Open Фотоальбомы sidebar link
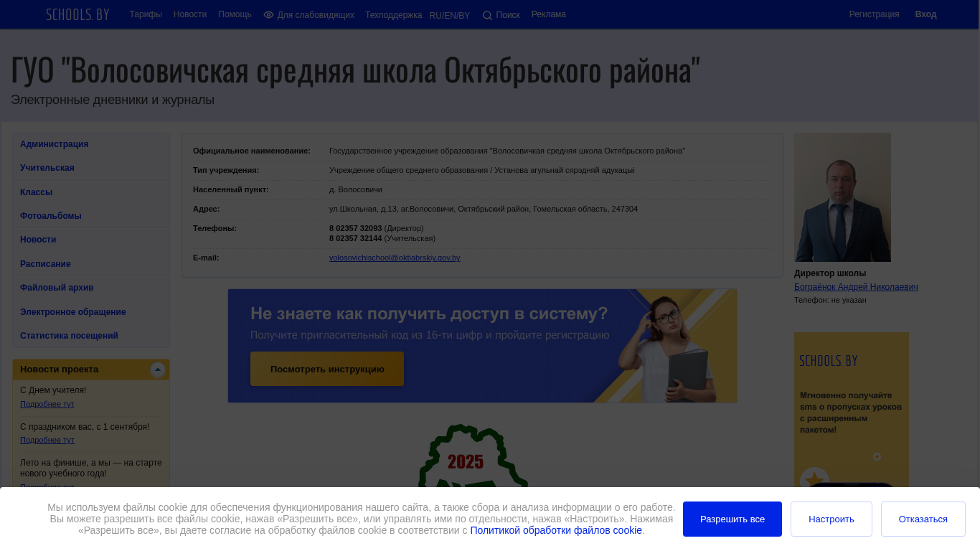 coord(91,216)
